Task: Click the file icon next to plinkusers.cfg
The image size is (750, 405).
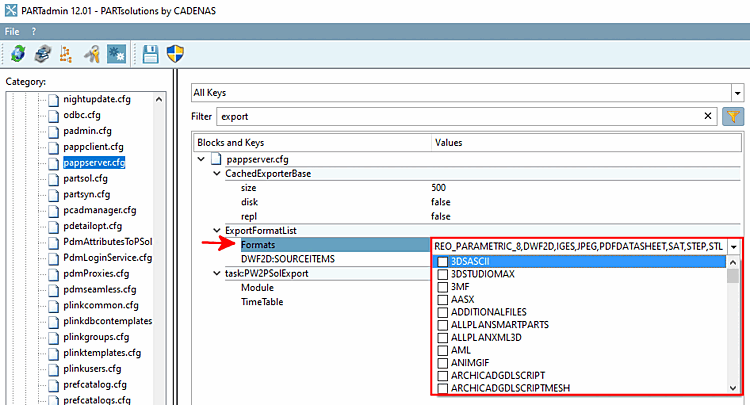Action: [x=54, y=369]
